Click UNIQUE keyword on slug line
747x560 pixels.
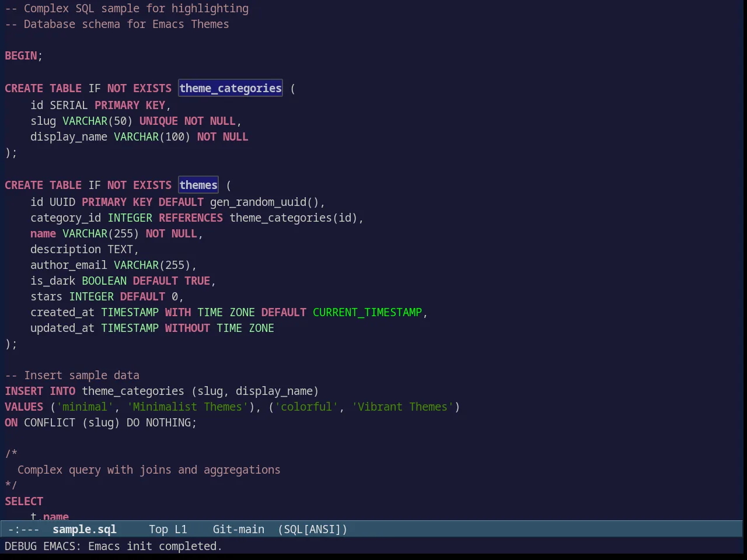click(x=159, y=121)
